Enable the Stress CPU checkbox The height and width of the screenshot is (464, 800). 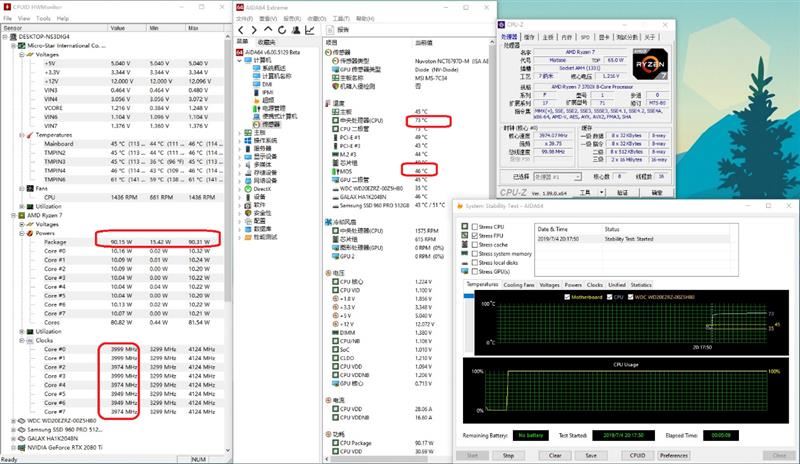point(475,227)
